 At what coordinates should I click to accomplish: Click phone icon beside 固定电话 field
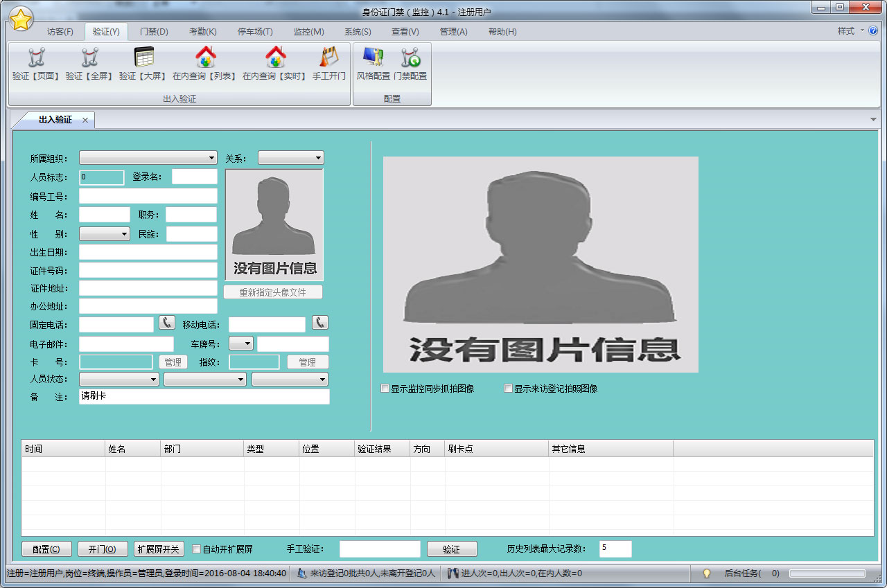(x=167, y=323)
